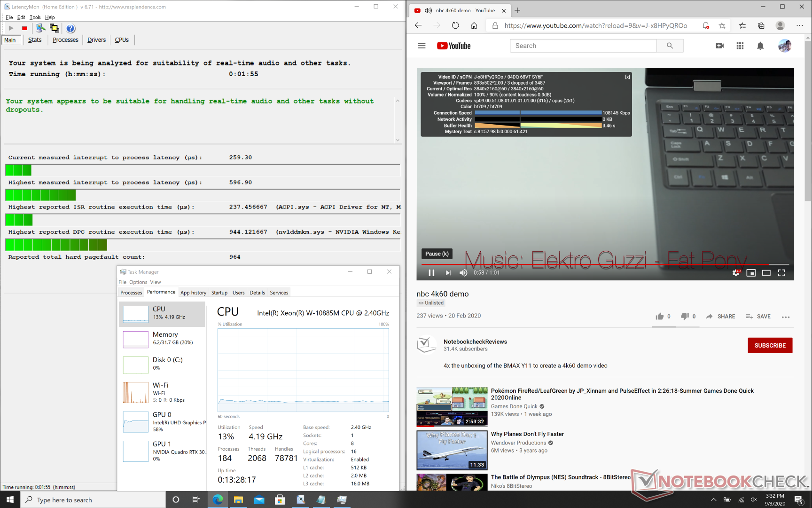Screen dimensions: 812x508
Task: Open NotebookcheckReviews channel link
Action: coord(475,342)
